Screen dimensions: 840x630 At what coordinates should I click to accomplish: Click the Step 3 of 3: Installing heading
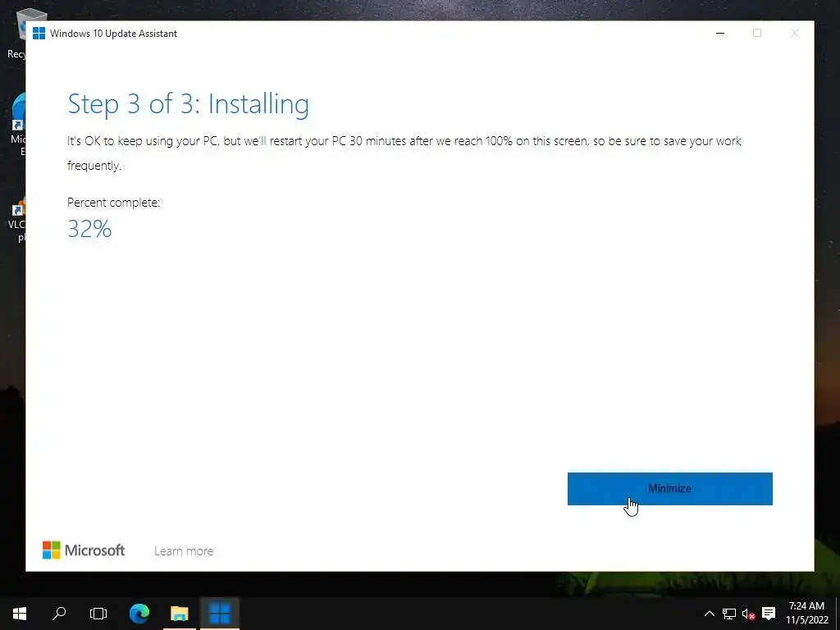point(188,104)
